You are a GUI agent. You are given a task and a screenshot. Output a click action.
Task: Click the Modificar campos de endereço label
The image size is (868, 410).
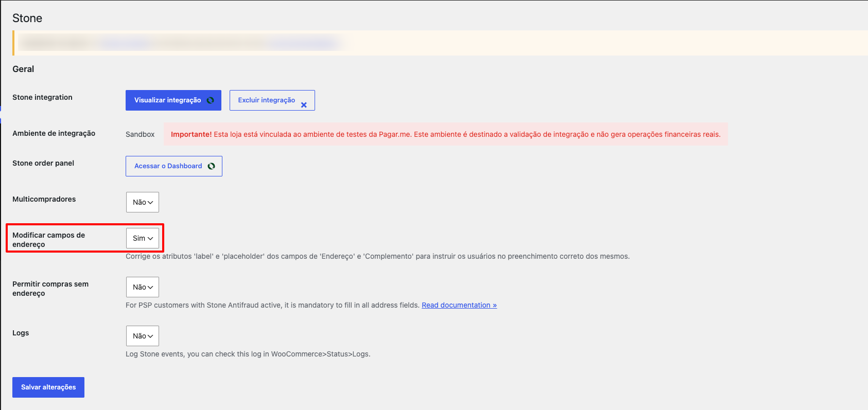pyautogui.click(x=49, y=240)
